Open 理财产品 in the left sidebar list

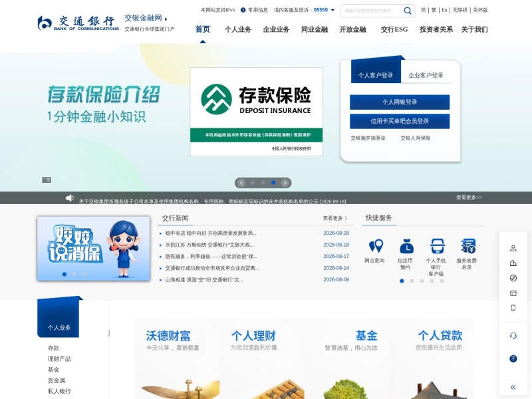pos(59,358)
